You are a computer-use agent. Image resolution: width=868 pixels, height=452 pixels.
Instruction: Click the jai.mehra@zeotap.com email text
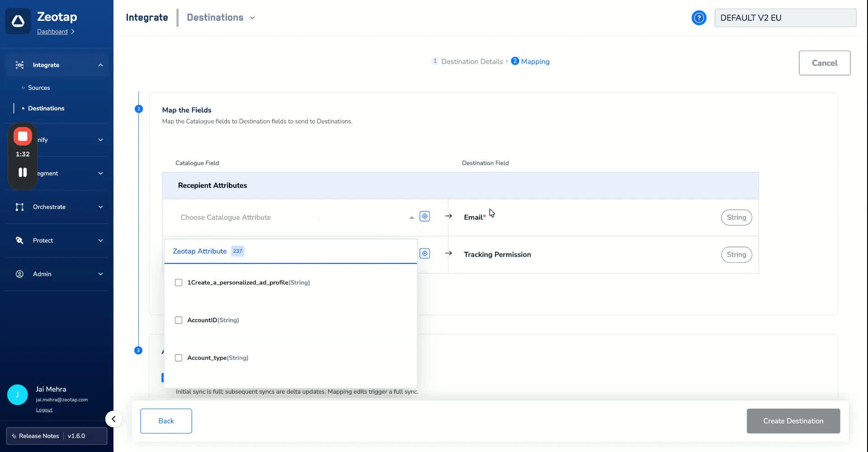pos(62,400)
